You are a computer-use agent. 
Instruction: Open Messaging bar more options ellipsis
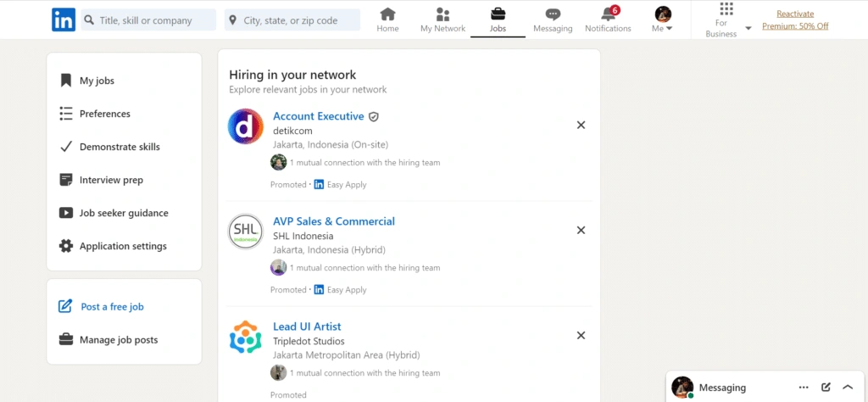(804, 388)
